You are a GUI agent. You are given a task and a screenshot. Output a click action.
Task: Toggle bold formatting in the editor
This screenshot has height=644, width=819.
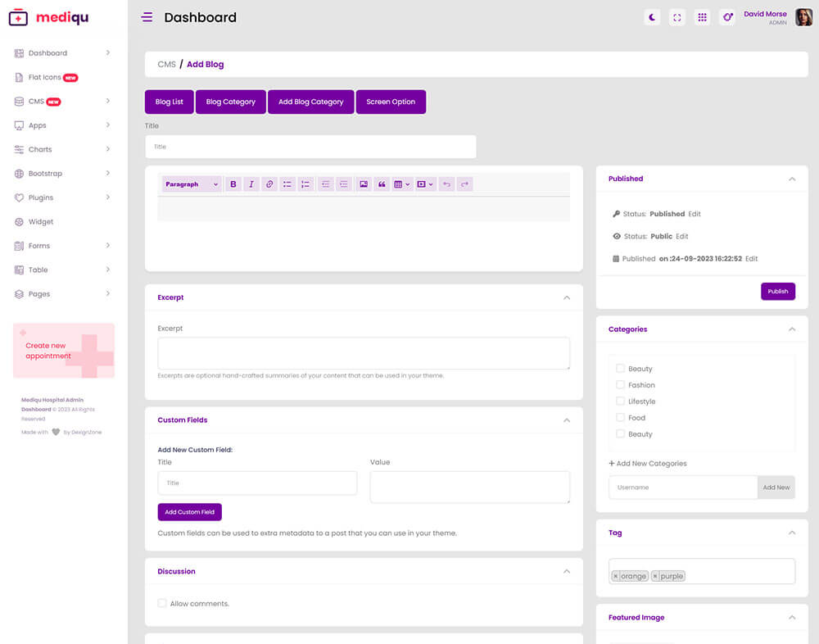point(233,184)
